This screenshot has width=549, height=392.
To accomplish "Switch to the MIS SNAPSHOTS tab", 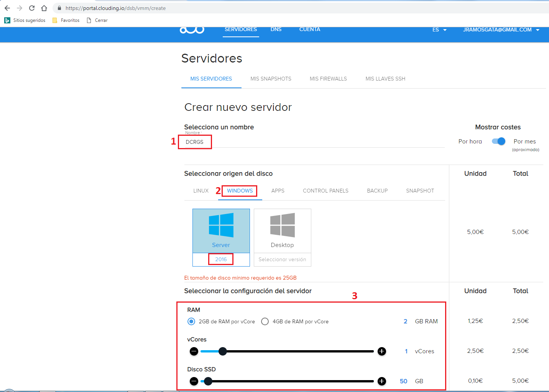I will (x=271, y=79).
